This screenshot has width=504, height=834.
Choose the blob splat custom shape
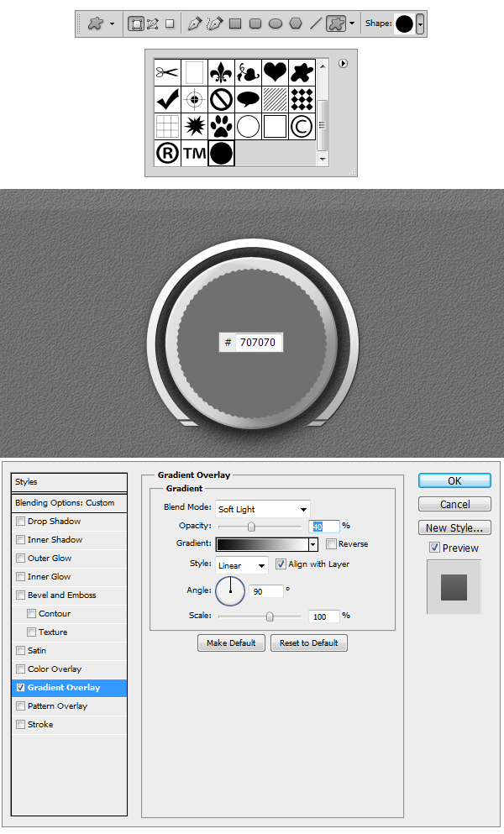coord(302,71)
